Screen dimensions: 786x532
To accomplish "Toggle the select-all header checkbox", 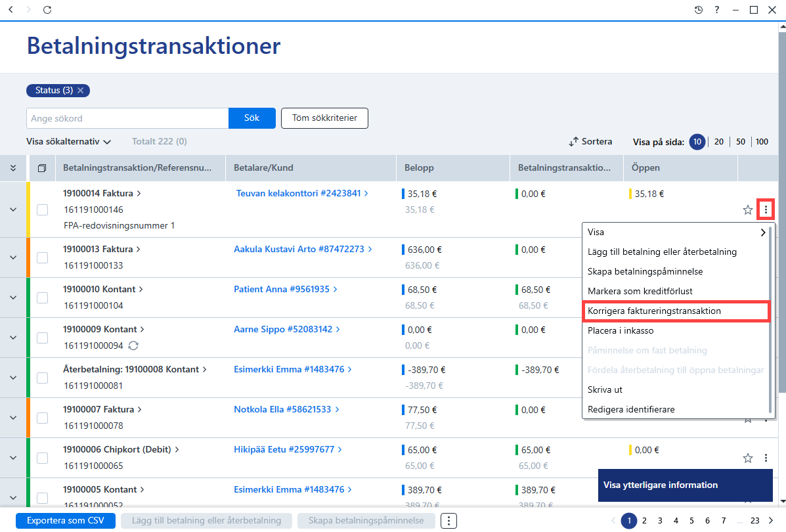I will (42, 168).
